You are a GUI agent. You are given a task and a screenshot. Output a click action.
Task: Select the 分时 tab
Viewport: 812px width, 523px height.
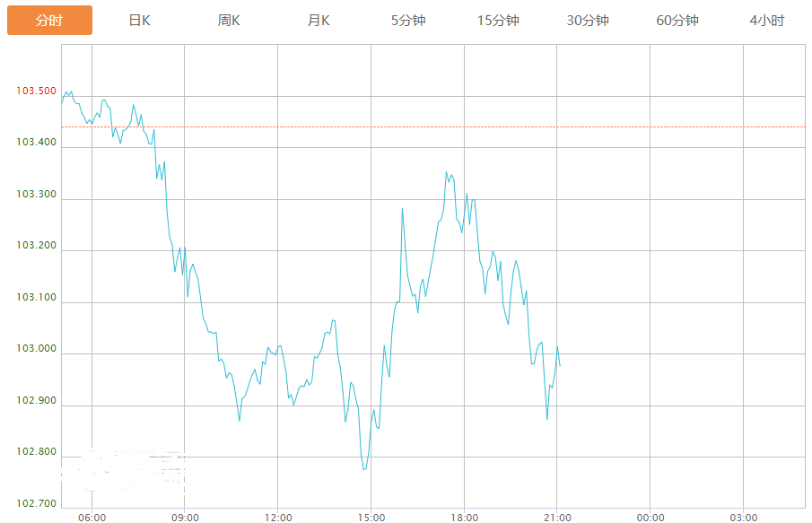[49, 21]
